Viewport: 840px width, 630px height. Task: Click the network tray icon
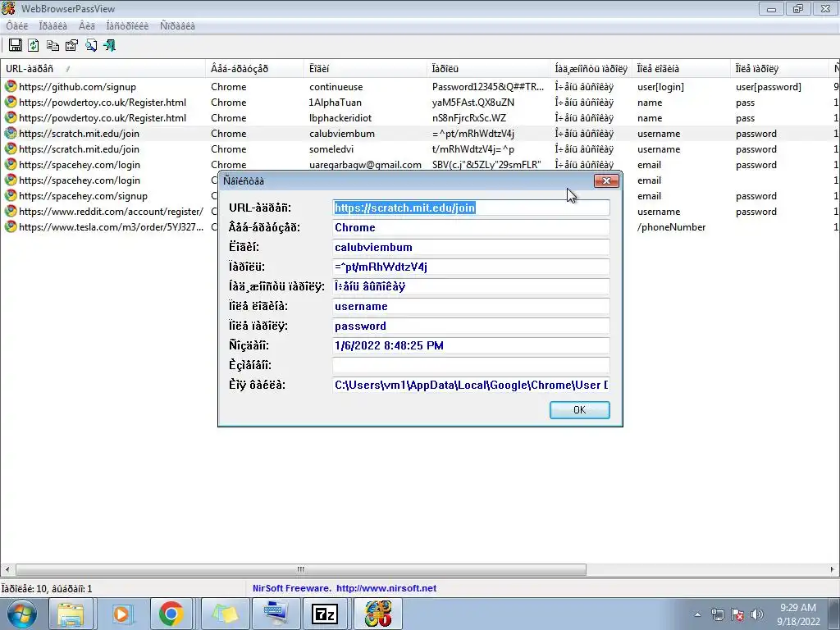tap(717, 614)
